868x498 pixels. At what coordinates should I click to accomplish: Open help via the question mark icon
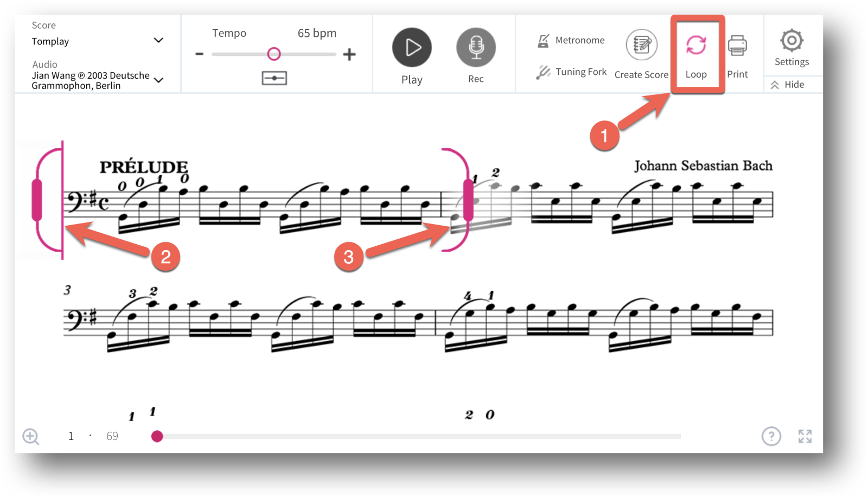pyautogui.click(x=771, y=436)
